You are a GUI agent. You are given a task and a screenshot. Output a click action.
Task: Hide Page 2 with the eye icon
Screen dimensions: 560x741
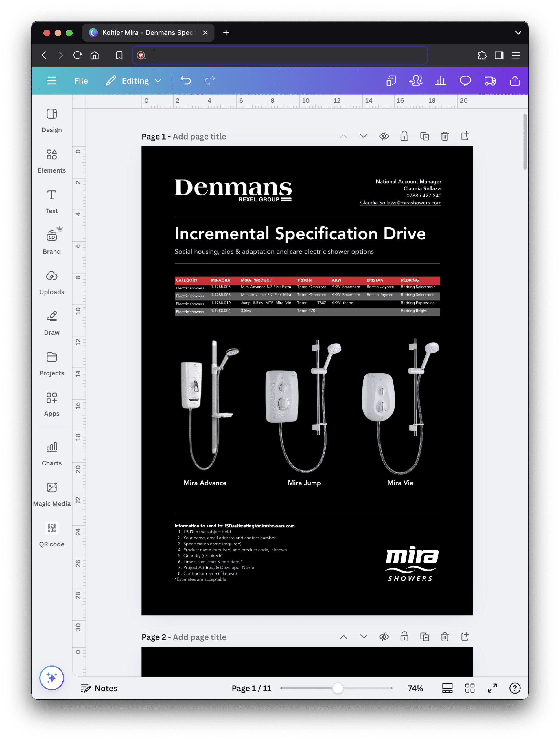click(384, 637)
